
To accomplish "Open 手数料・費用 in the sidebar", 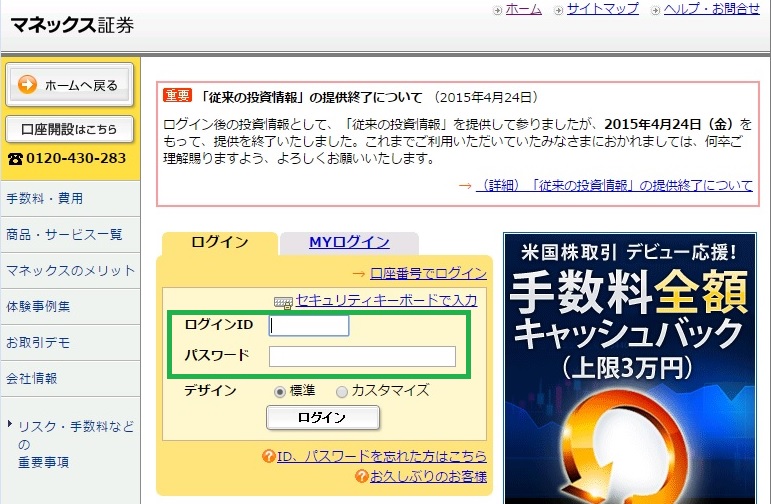I will (x=70, y=199).
